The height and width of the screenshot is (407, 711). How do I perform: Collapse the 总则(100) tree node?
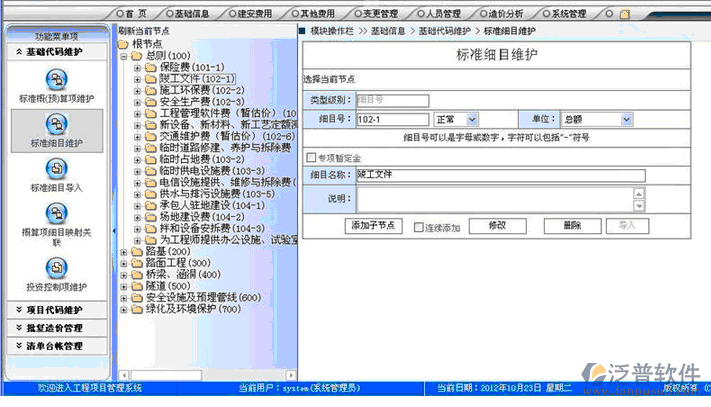tap(124, 56)
